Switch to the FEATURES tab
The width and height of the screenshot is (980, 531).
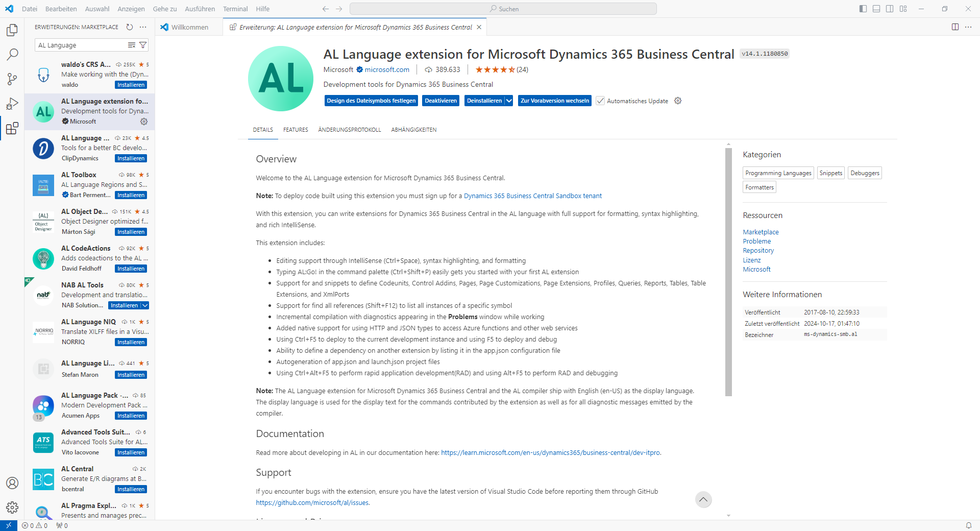tap(296, 130)
